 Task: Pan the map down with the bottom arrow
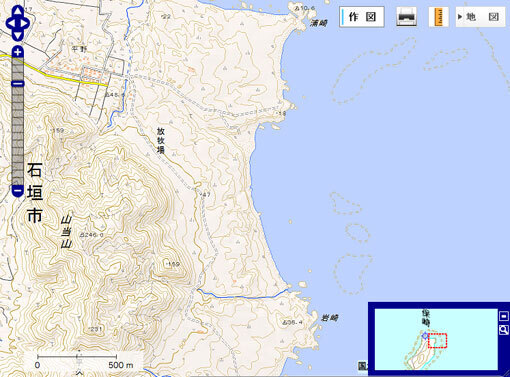18,36
